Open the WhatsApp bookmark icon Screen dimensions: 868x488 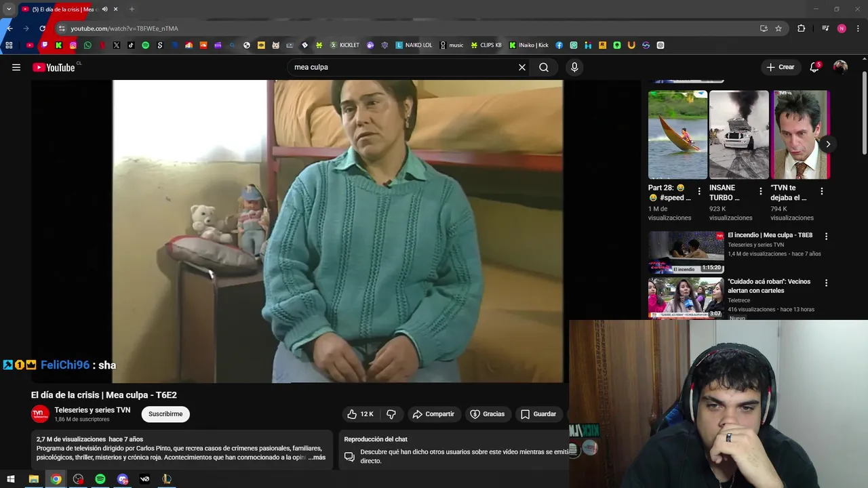coord(87,45)
